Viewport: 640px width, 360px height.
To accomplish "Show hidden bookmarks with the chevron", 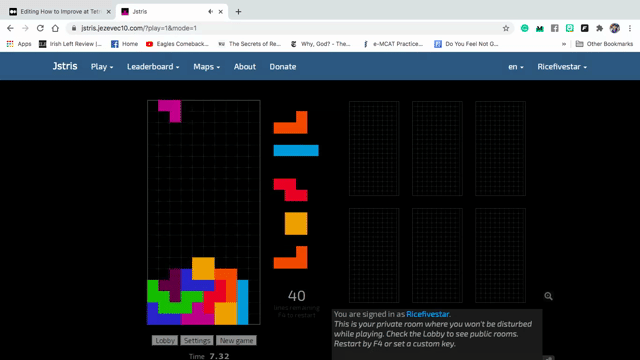I will [x=564, y=44].
